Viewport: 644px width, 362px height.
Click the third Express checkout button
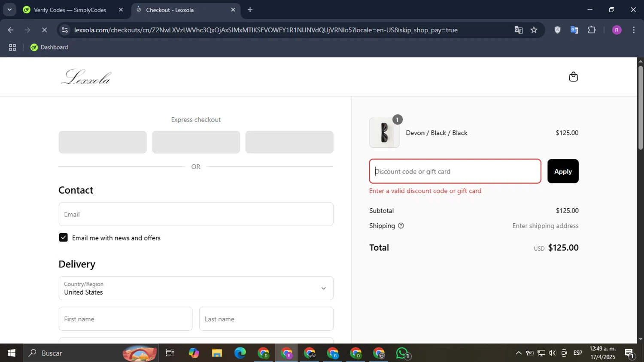[289, 142]
